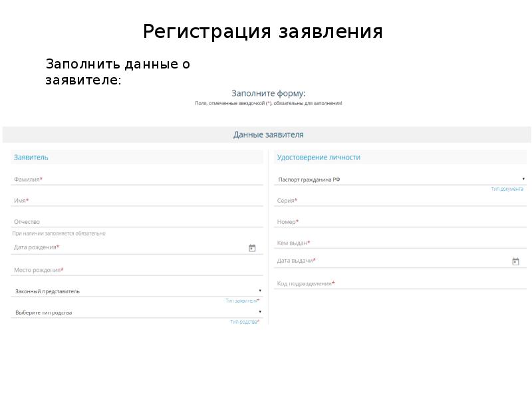Select the Отчество input field
Image resolution: width=532 pixels, height=399 pixels.
[x=136, y=221]
